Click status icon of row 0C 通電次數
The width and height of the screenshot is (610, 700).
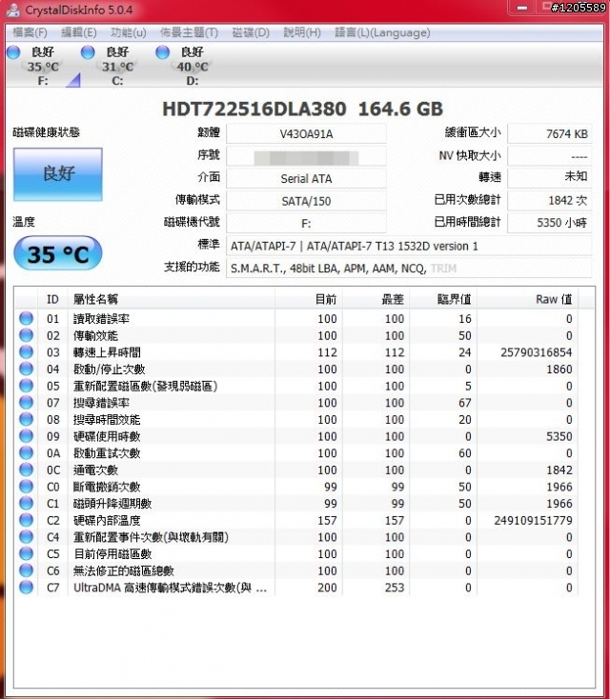pyautogui.click(x=27, y=470)
